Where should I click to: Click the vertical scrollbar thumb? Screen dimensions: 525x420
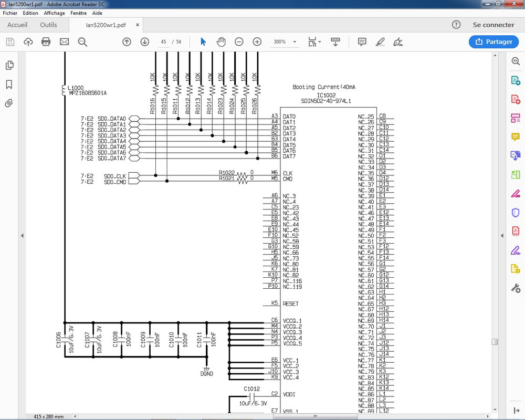click(x=495, y=342)
